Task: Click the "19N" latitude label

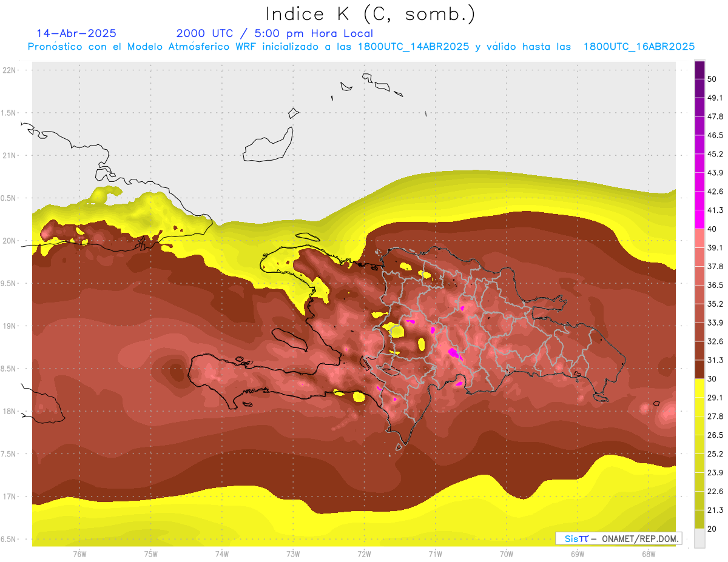Action: coord(10,326)
